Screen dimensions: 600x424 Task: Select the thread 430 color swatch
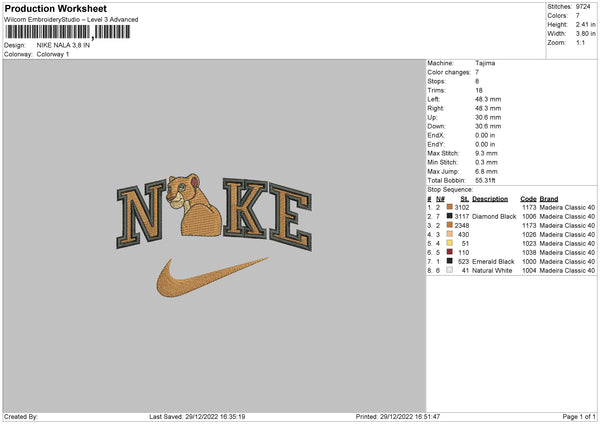[450, 234]
